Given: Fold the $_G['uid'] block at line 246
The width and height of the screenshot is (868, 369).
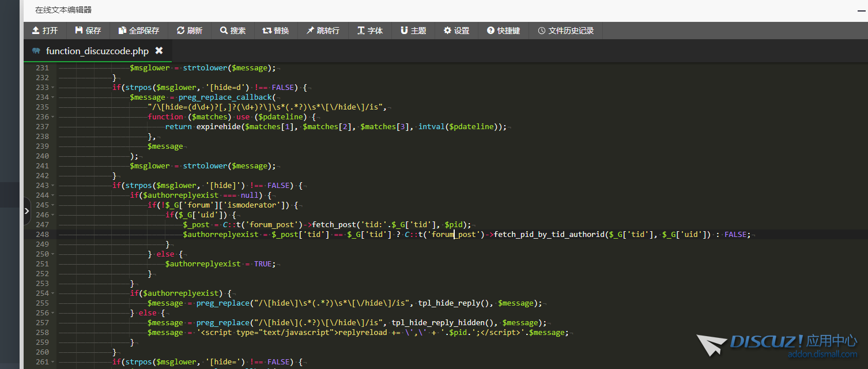Looking at the screenshot, I should pyautogui.click(x=53, y=215).
